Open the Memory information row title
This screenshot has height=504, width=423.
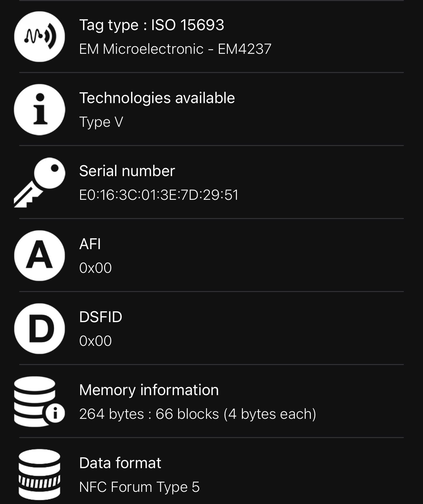[x=149, y=390]
